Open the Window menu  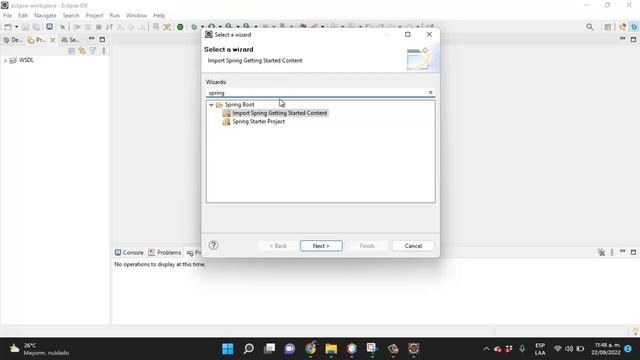pos(136,16)
